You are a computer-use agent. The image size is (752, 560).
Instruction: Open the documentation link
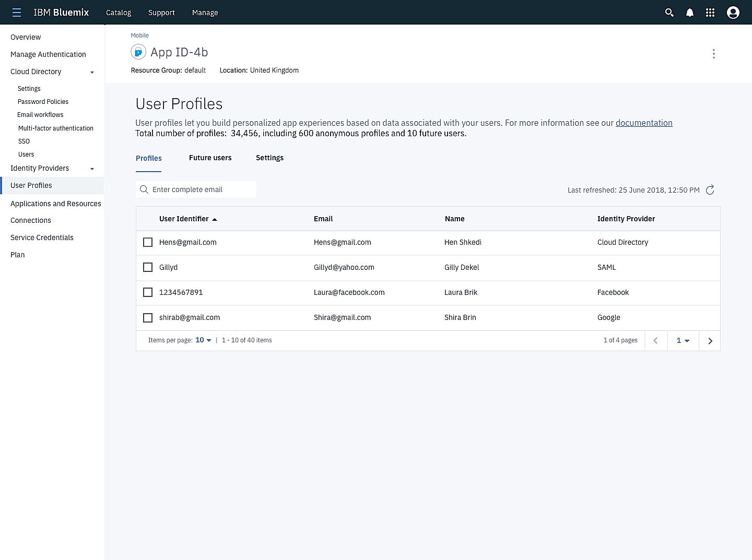tap(644, 123)
